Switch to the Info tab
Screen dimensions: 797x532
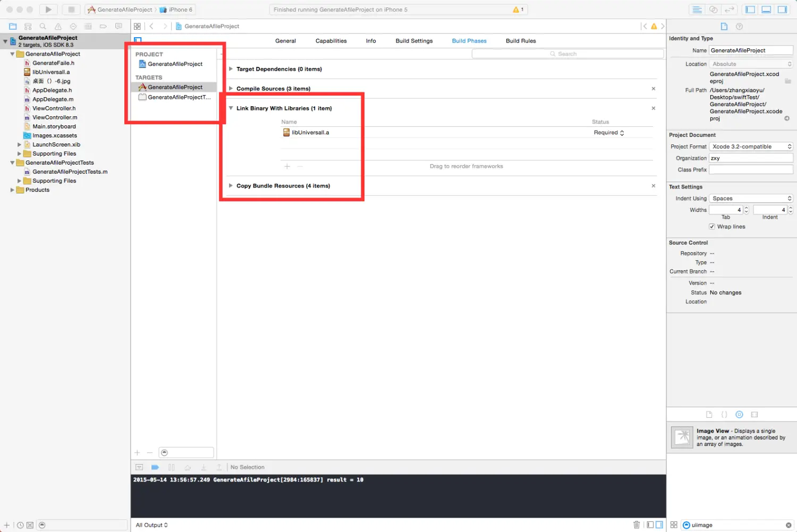(371, 41)
